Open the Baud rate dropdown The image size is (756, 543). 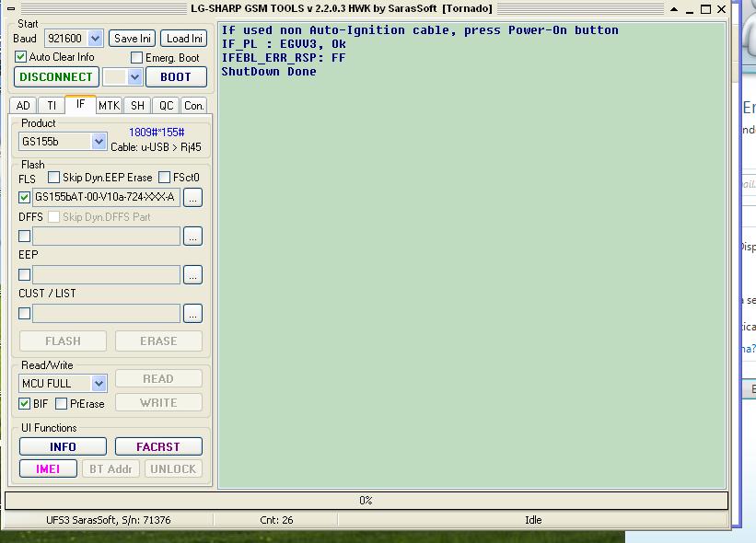(x=96, y=39)
